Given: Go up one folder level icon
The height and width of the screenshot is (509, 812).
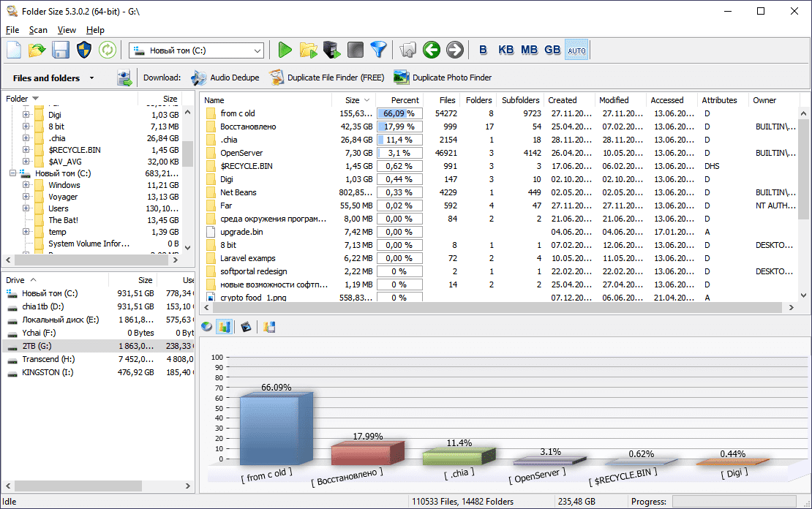Looking at the screenshot, I should 408,50.
